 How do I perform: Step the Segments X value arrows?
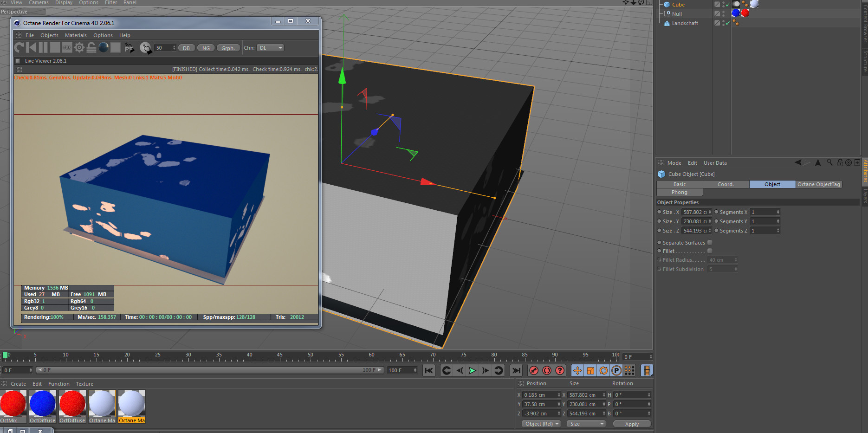pos(778,212)
